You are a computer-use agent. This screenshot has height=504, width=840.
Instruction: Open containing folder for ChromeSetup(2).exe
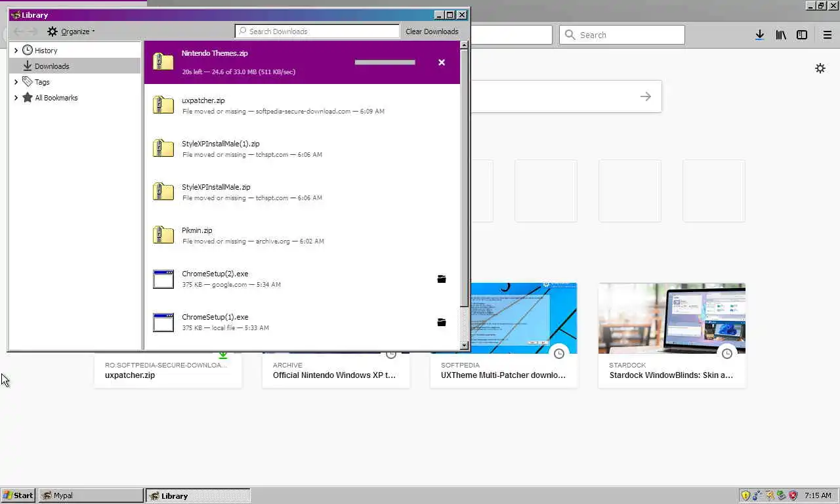pyautogui.click(x=442, y=279)
